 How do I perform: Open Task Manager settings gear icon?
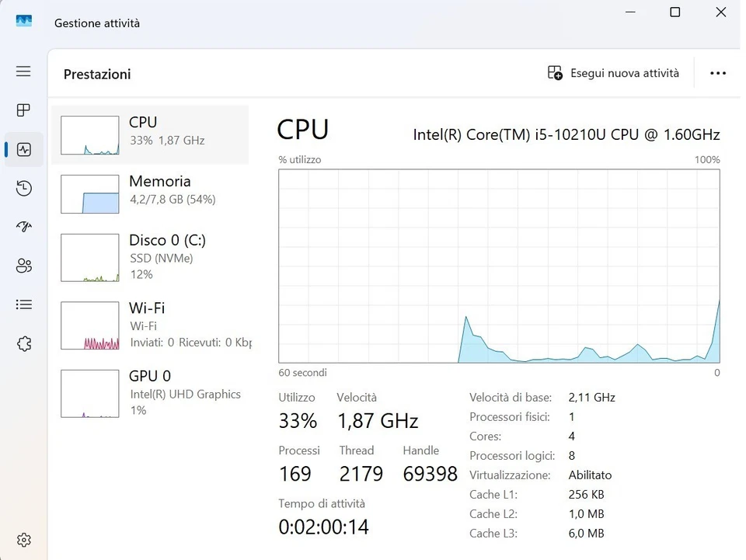(x=24, y=540)
